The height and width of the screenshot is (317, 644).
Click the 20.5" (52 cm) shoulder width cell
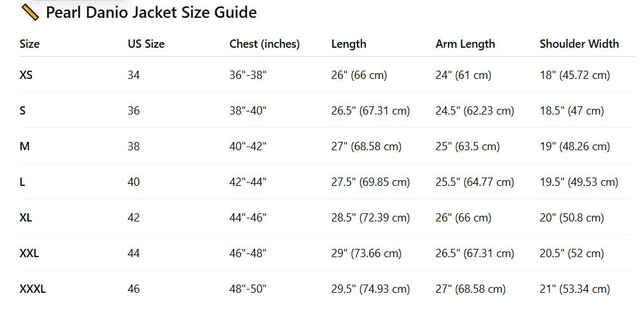tap(571, 253)
